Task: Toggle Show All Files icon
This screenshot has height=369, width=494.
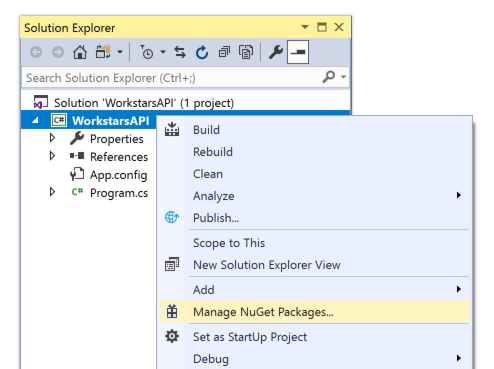Action: 246,52
